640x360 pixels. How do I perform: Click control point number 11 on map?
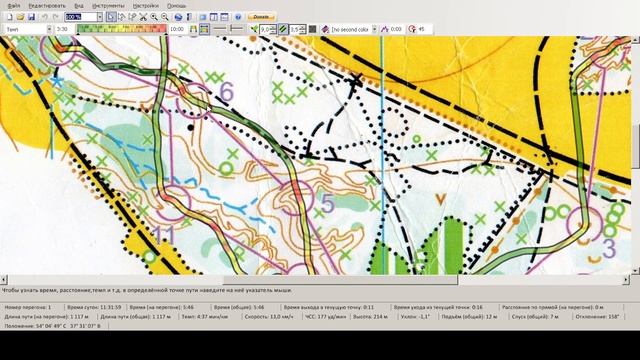tap(164, 236)
